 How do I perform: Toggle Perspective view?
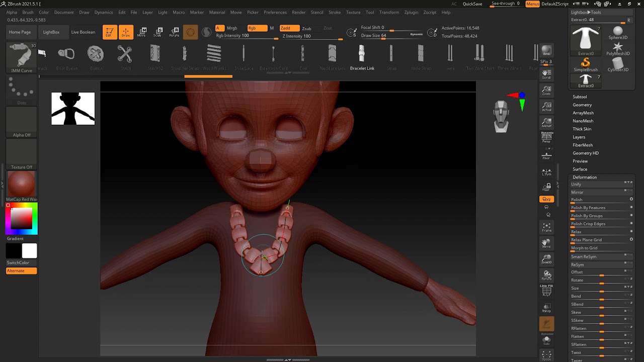click(x=546, y=138)
